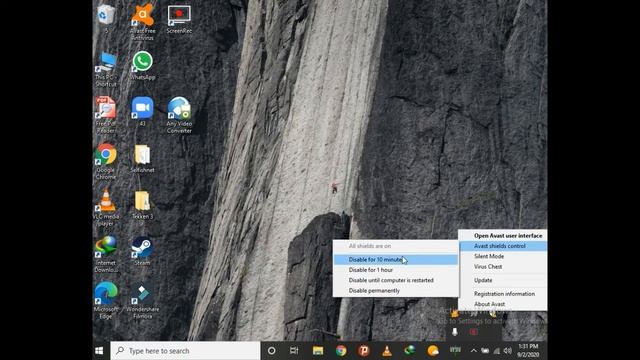Select Disable for 1 hour

396,270
